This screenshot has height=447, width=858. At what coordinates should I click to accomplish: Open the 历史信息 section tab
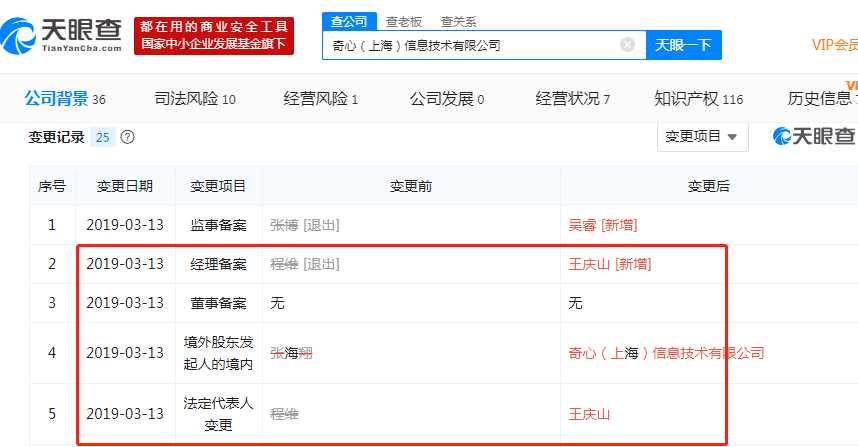click(x=822, y=99)
